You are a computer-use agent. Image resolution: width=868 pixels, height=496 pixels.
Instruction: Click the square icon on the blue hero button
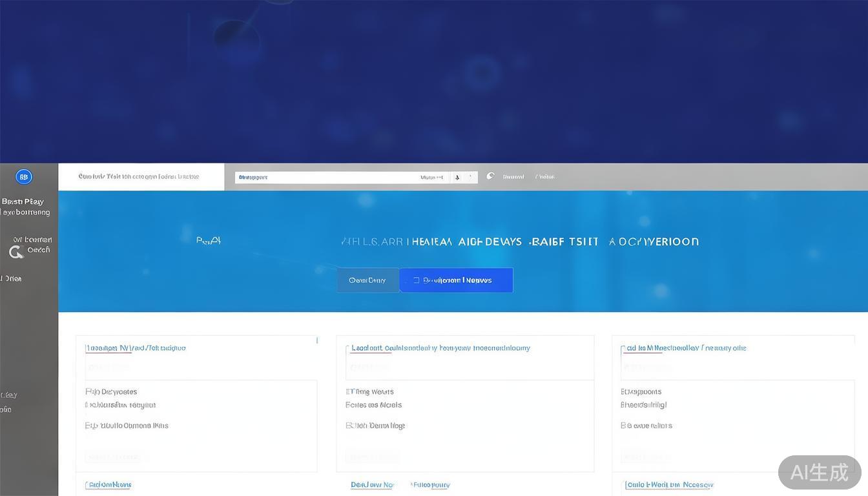point(417,280)
